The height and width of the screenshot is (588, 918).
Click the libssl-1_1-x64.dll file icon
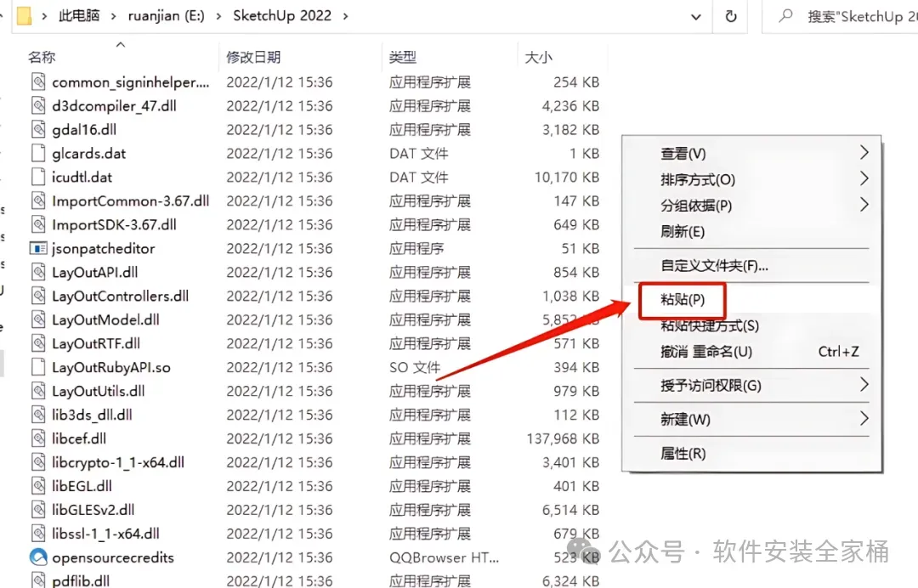[38, 534]
